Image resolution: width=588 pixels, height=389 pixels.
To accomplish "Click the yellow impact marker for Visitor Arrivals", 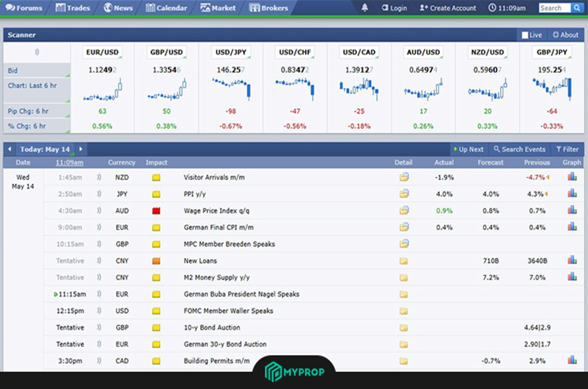I will click(156, 178).
